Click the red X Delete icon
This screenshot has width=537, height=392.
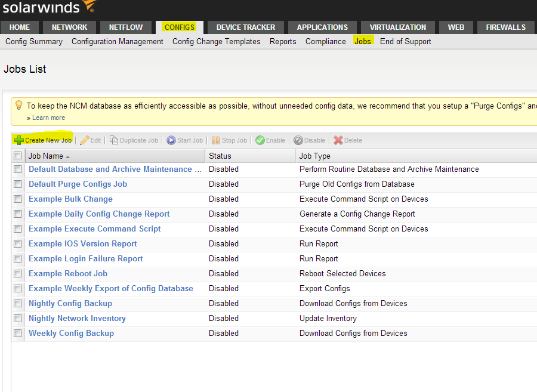tap(338, 140)
